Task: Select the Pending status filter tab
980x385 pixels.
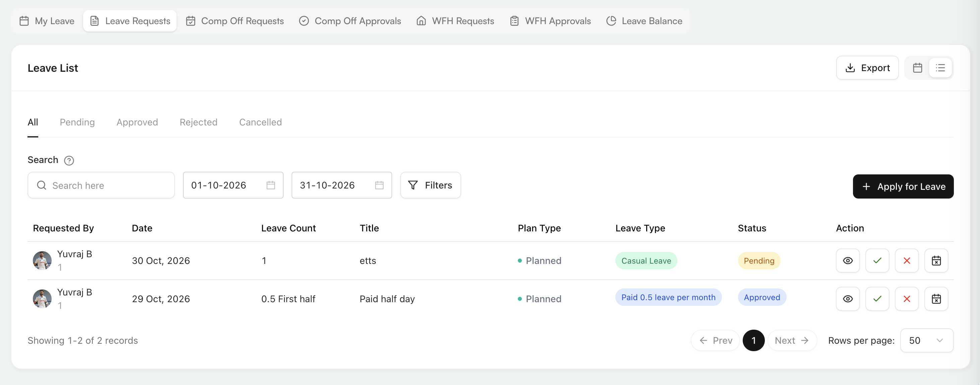Action: 77,122
